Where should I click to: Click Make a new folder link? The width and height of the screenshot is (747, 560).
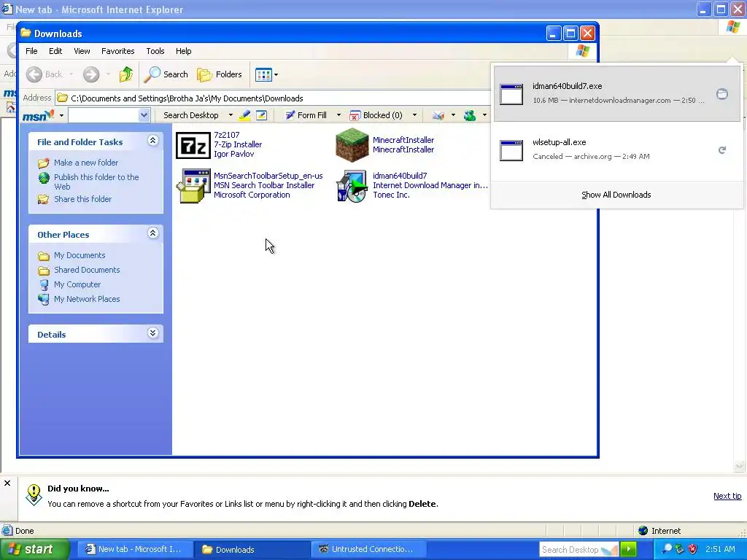(x=86, y=163)
